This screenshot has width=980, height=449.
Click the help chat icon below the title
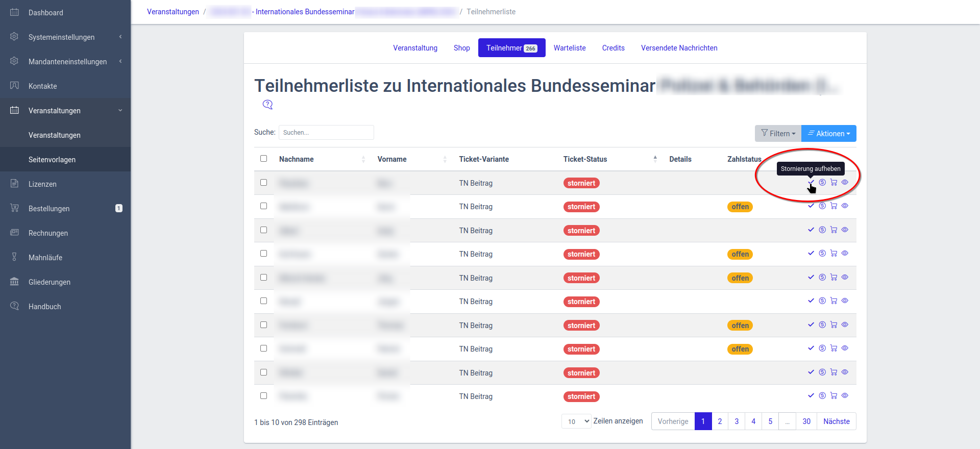click(267, 105)
